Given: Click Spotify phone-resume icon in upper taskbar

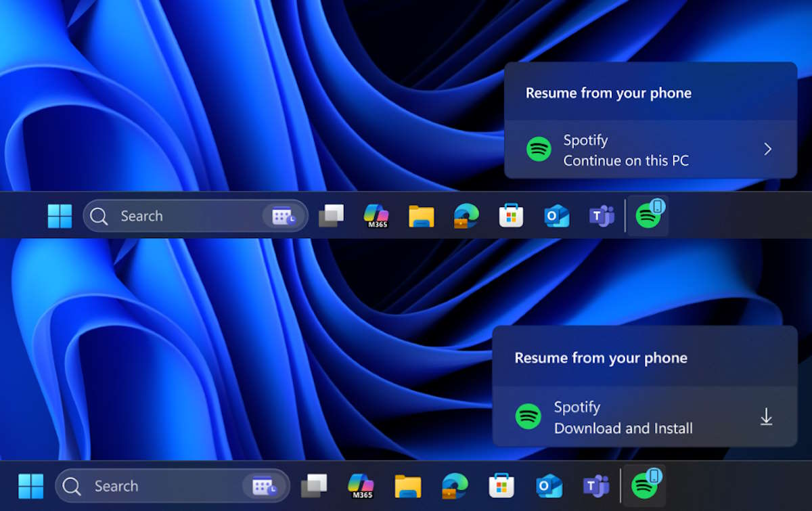Looking at the screenshot, I should click(648, 216).
